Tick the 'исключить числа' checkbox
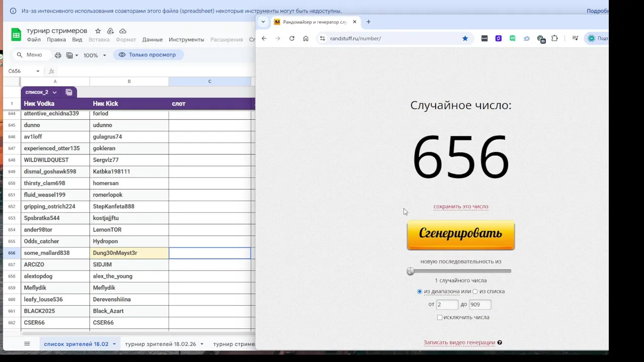Screen dimensions: 644x362 [440, 317]
